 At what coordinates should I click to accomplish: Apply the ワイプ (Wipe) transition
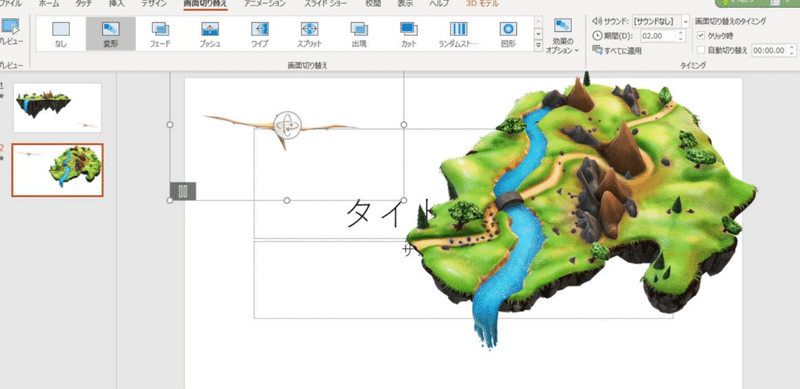click(260, 34)
